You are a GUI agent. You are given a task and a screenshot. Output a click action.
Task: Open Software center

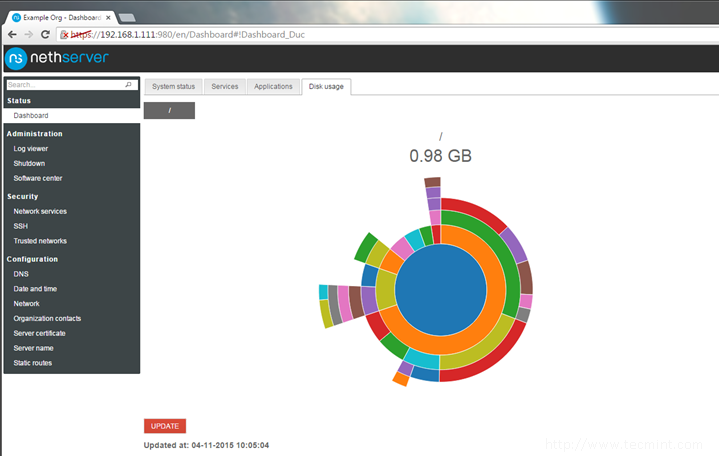click(x=38, y=178)
